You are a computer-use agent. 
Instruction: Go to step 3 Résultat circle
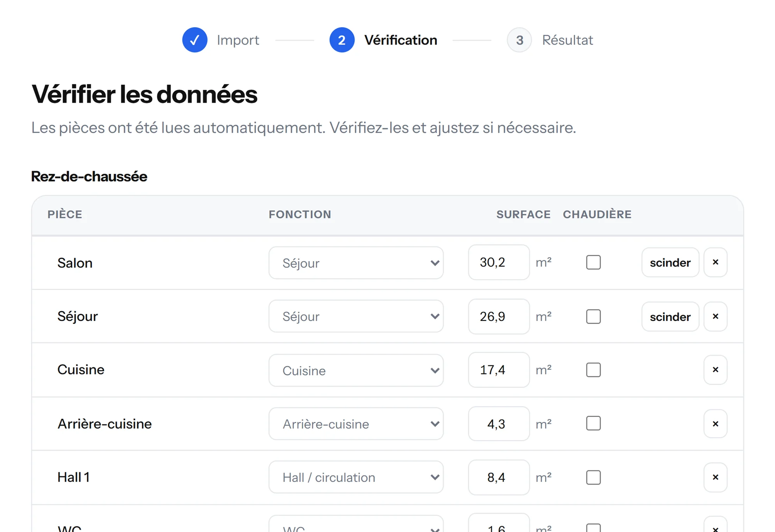(519, 40)
